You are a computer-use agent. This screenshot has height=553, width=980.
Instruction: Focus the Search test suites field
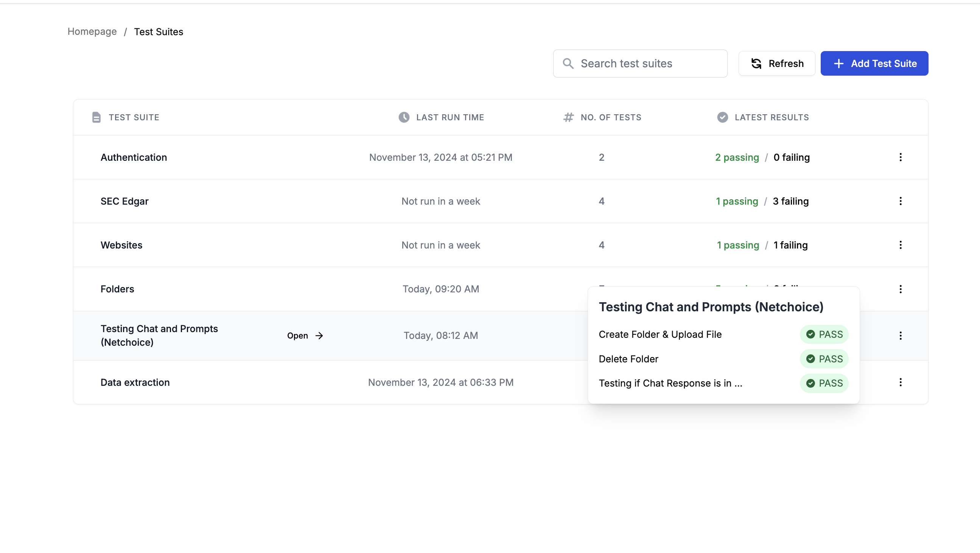tap(647, 64)
